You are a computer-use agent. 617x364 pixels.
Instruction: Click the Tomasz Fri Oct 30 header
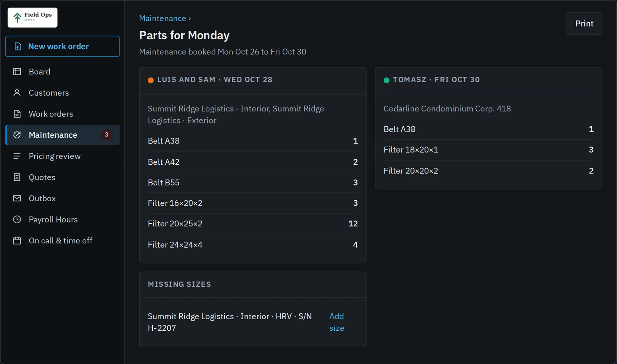488,80
